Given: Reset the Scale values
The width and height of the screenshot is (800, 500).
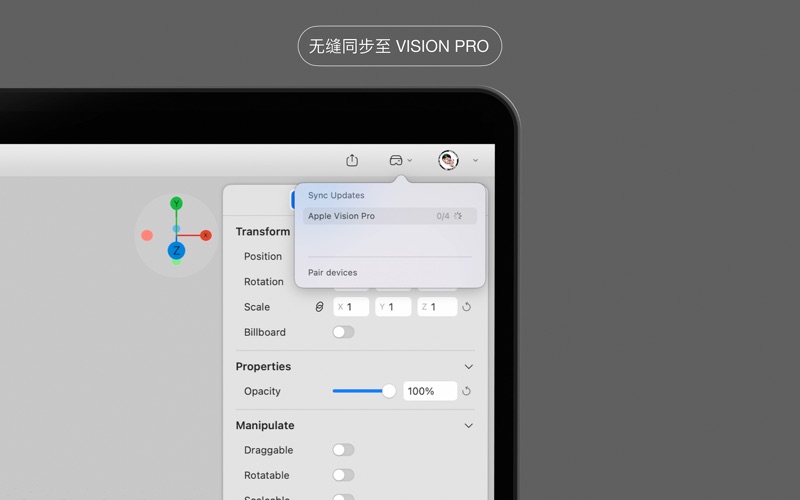Looking at the screenshot, I should 466,307.
